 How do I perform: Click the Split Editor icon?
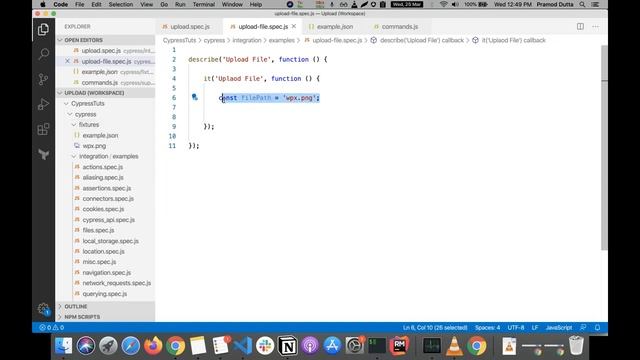580,27
